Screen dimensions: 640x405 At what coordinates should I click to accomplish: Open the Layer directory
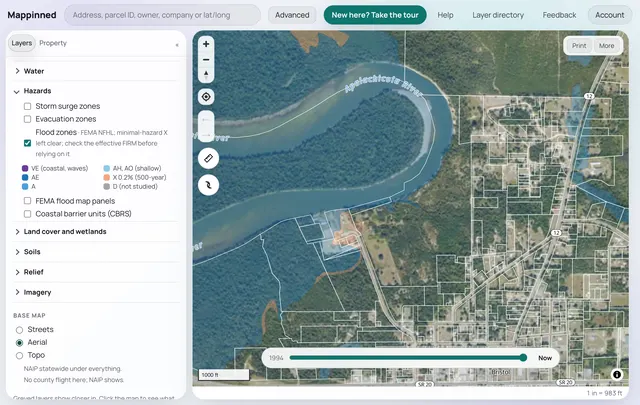pos(498,15)
